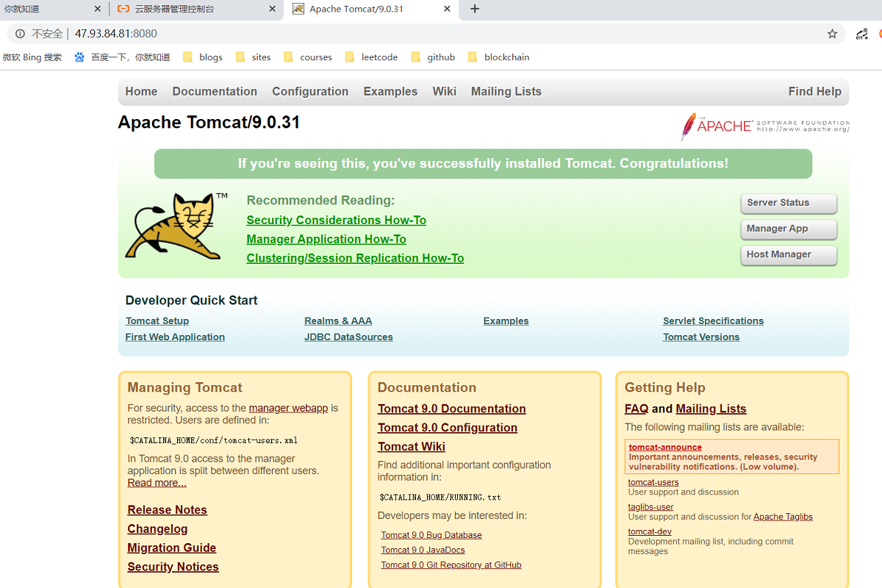Open the Apache Taglibs link
This screenshot has width=882, height=588.
[783, 517]
